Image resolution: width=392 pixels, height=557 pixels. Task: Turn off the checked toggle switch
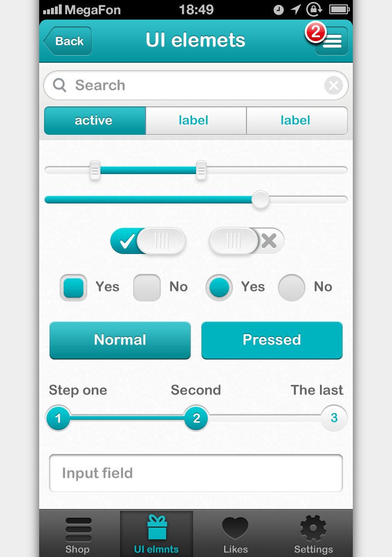pos(148,241)
